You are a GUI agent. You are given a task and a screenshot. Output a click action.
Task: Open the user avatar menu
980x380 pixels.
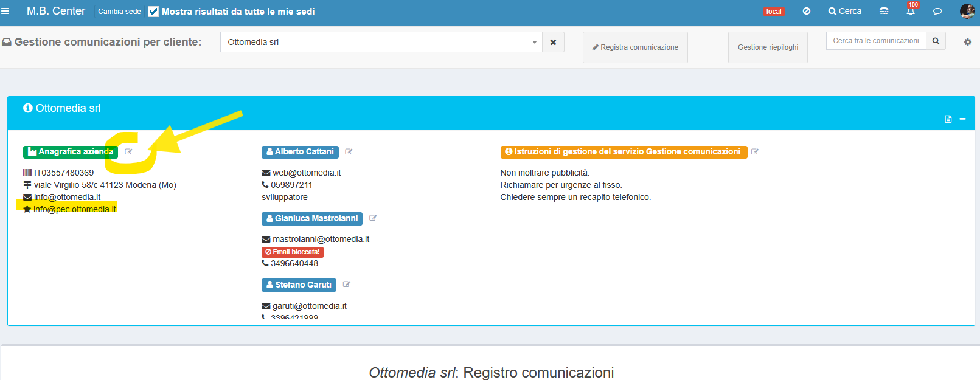(x=967, y=11)
